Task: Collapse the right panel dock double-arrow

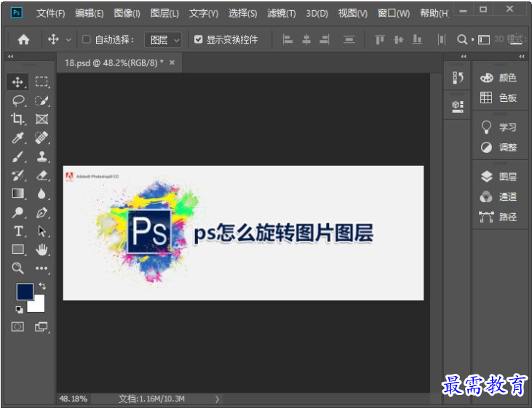Action: (522, 56)
